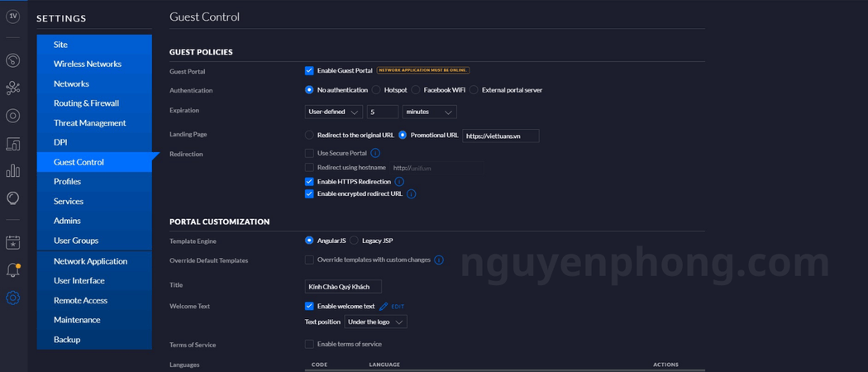Enable terms of service checkbox

coord(309,344)
